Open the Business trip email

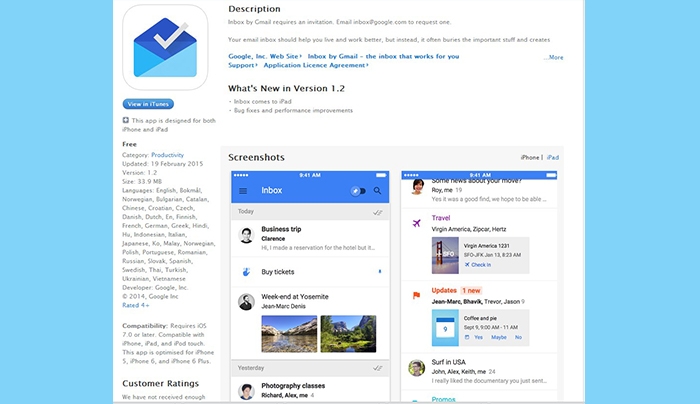tap(310, 238)
